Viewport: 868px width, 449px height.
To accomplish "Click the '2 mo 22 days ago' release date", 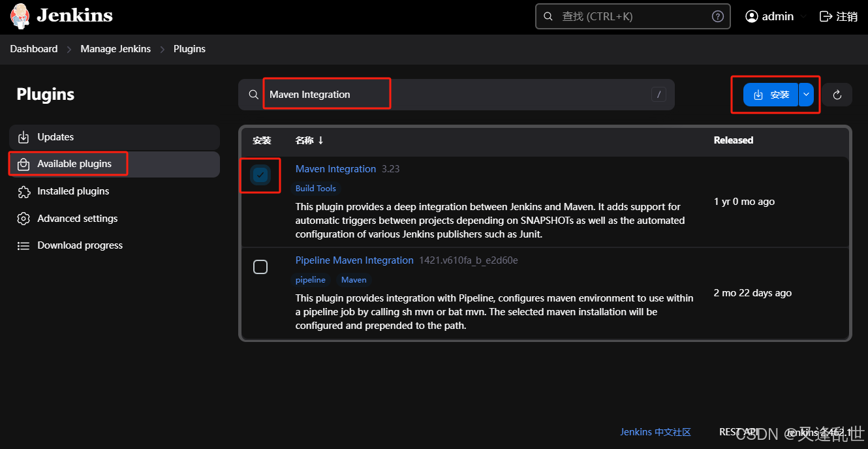I will click(752, 293).
